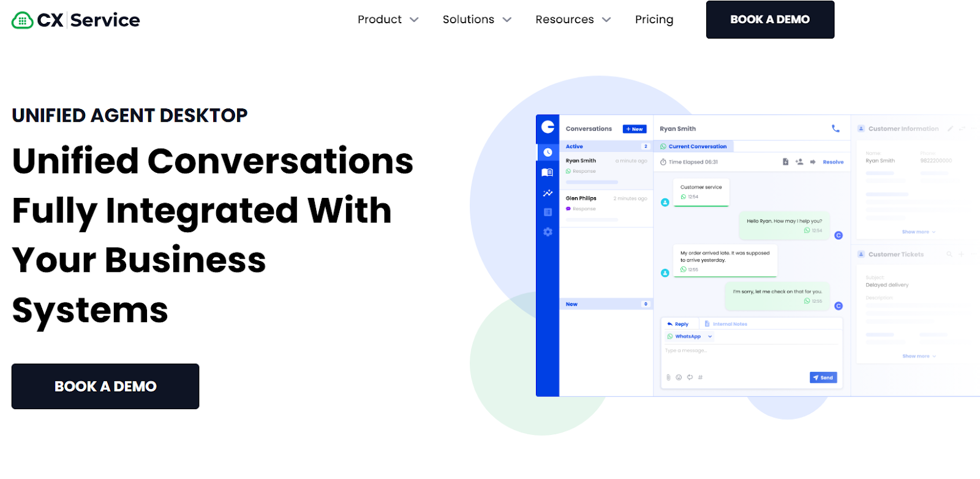Viewport: 980px width, 479px height.
Task: Click the add participant icon near Resolve
Action: pos(799,162)
